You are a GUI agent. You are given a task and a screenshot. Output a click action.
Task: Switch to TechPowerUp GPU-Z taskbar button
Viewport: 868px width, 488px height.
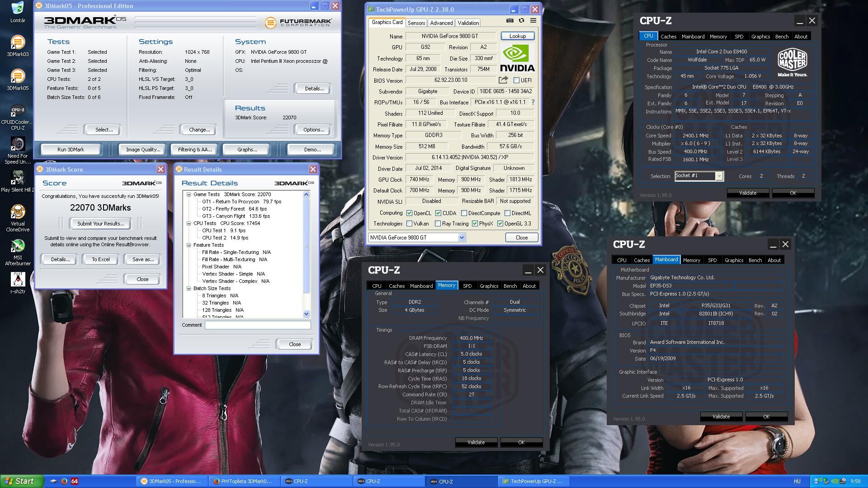tap(534, 481)
